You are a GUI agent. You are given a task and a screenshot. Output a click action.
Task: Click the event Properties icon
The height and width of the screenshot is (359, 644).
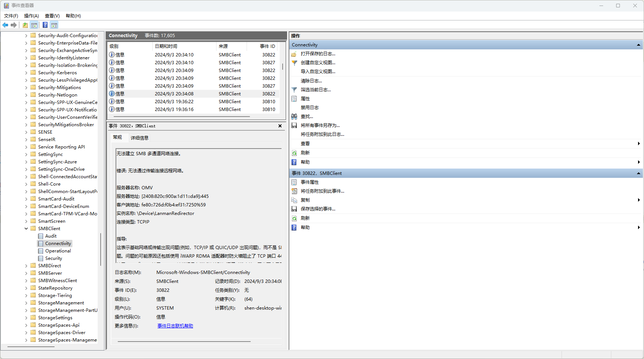click(294, 182)
